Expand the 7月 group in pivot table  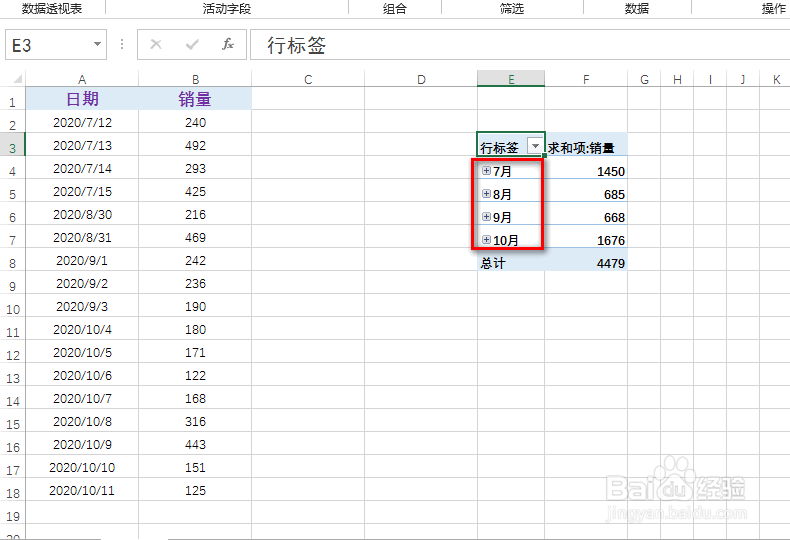[486, 171]
